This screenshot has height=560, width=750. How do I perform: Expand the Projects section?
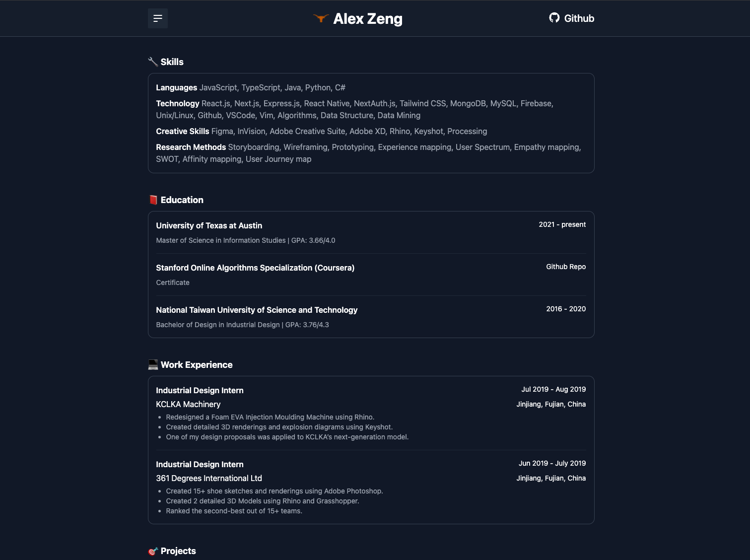[x=178, y=551]
